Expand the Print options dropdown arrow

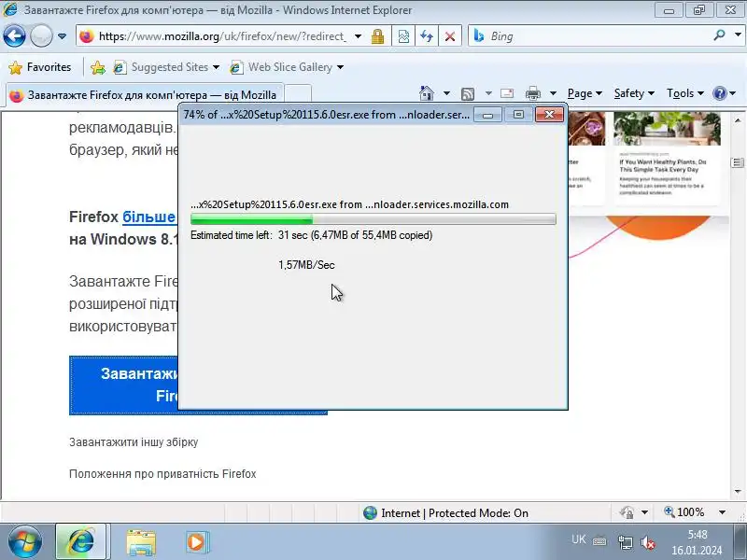pyautogui.click(x=553, y=93)
